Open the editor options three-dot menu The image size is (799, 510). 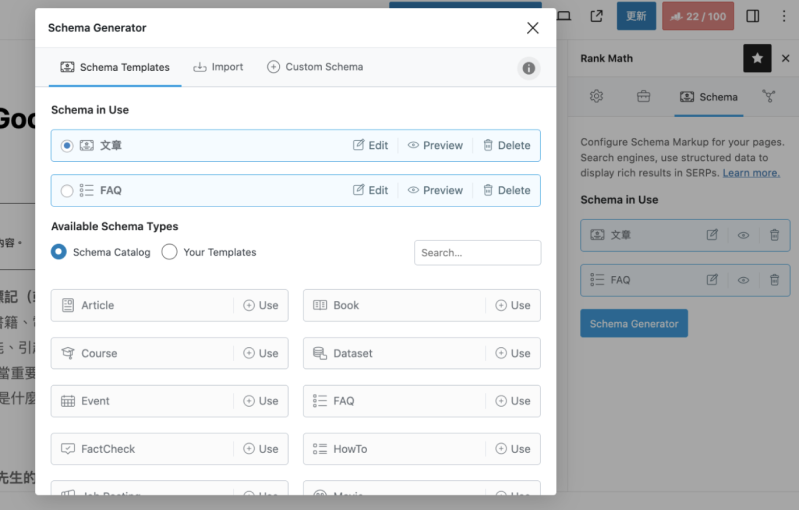(784, 16)
